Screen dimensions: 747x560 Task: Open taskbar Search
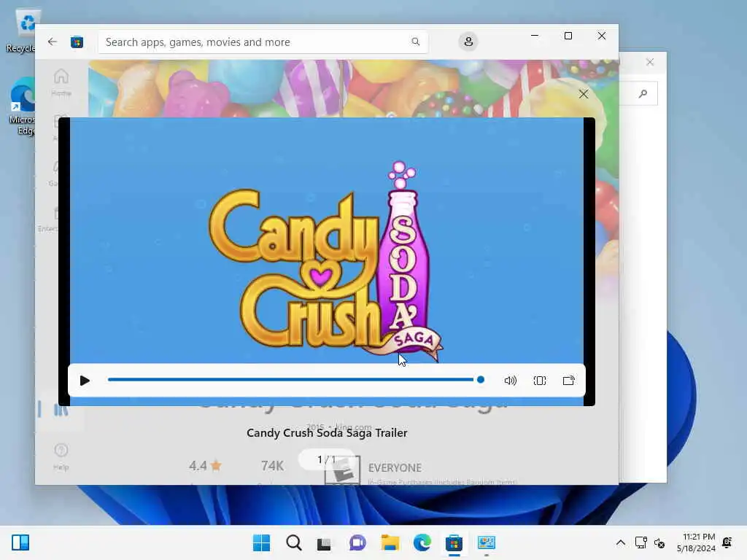[293, 542]
